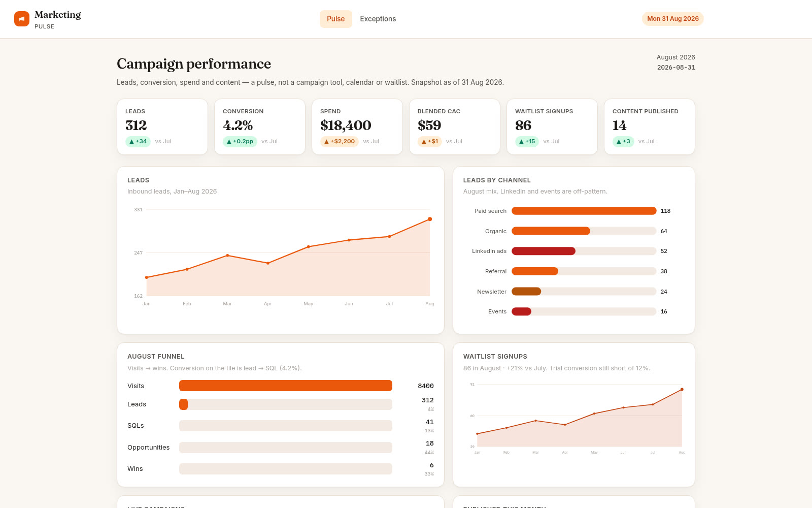
Task: Open the Conversion 4.2% KPI card
Action: click(260, 126)
